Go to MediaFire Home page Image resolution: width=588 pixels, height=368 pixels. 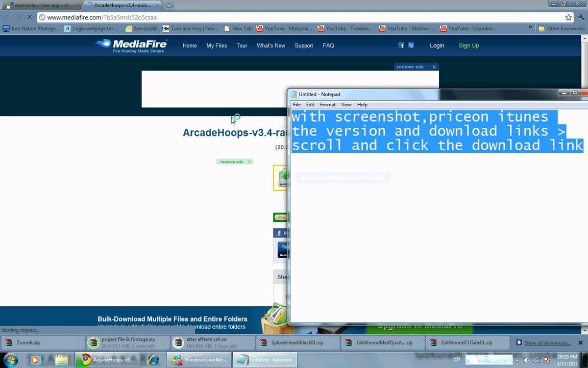tap(190, 45)
